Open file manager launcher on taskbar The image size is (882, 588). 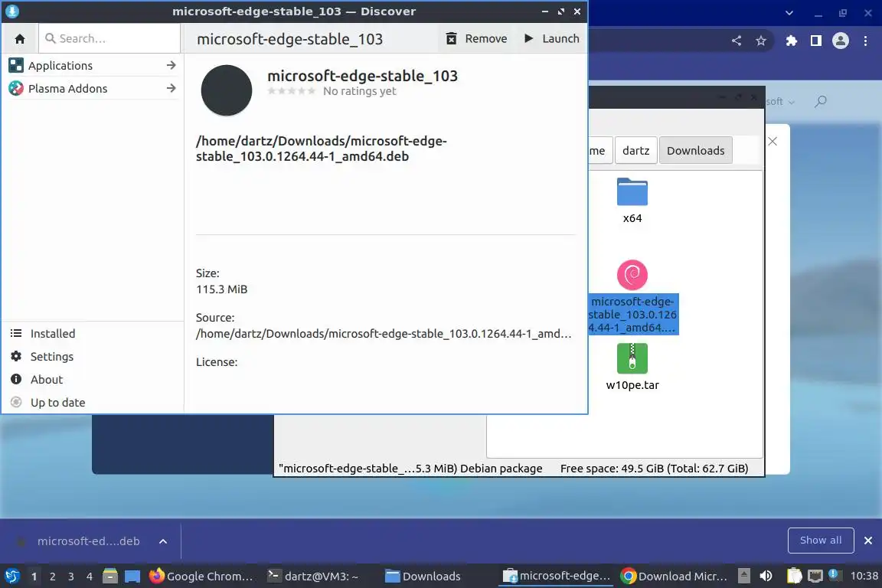pos(110,577)
